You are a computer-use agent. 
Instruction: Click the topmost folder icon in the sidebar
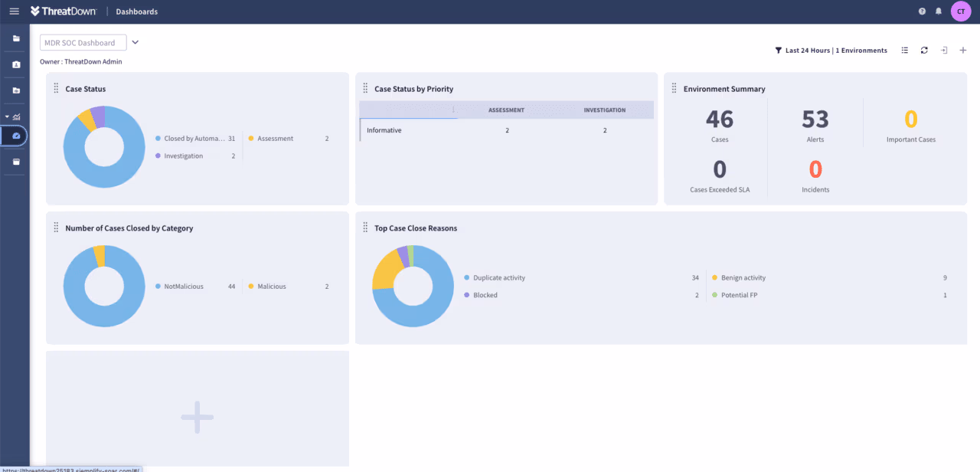pos(15,37)
